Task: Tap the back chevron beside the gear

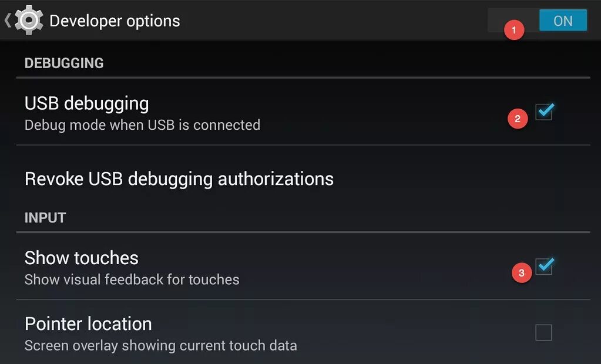Action: (8, 21)
